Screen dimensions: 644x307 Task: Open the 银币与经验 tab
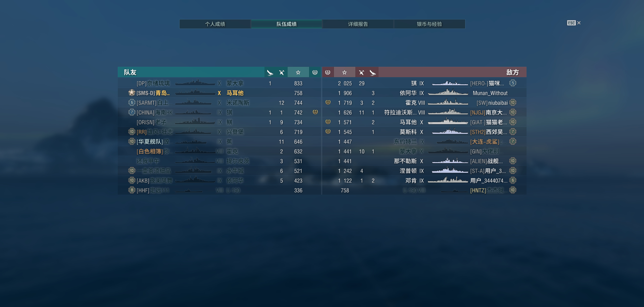click(429, 24)
